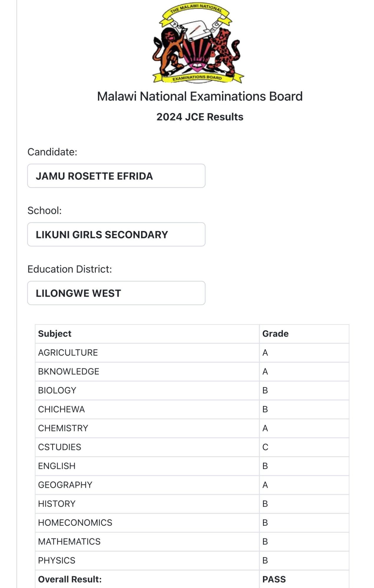This screenshot has width=374, height=588.
Task: Click the CSTUDIES grade C cell
Action: coord(304,447)
